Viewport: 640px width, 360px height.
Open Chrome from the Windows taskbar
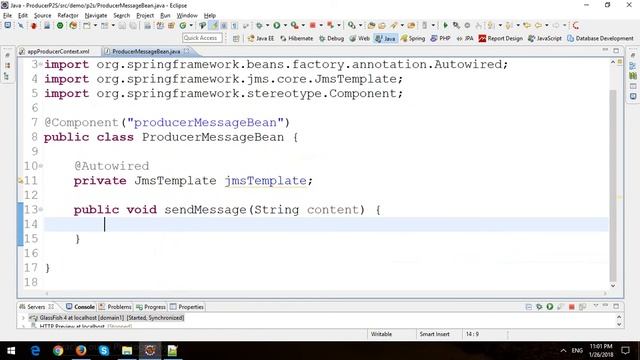(58, 350)
